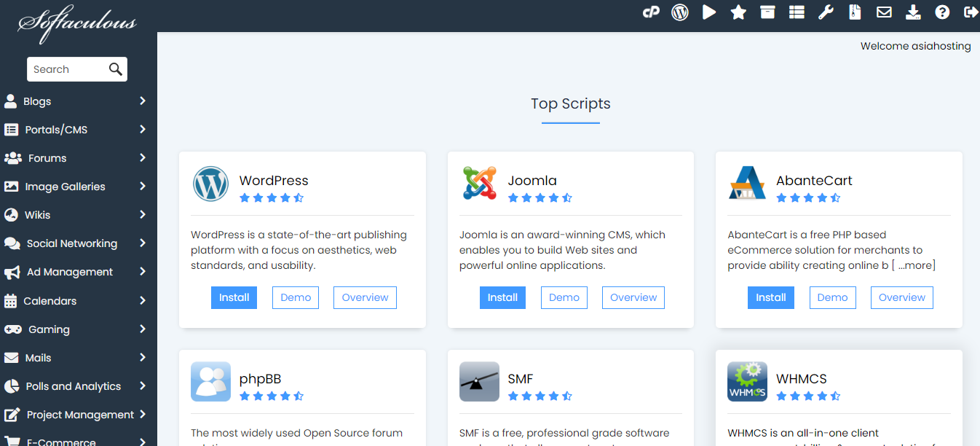Expand the Wikis chevron
Image resolution: width=980 pixels, height=446 pixels.
tap(143, 214)
